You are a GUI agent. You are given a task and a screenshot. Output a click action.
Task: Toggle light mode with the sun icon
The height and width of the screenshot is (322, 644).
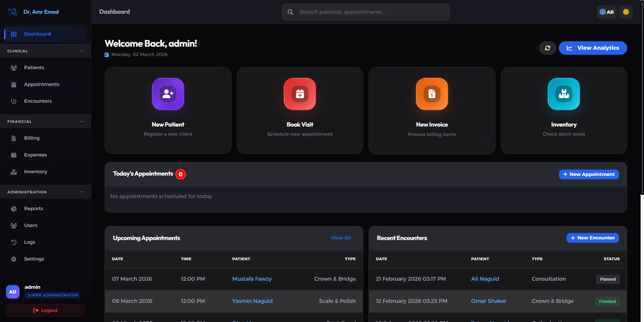coord(626,12)
